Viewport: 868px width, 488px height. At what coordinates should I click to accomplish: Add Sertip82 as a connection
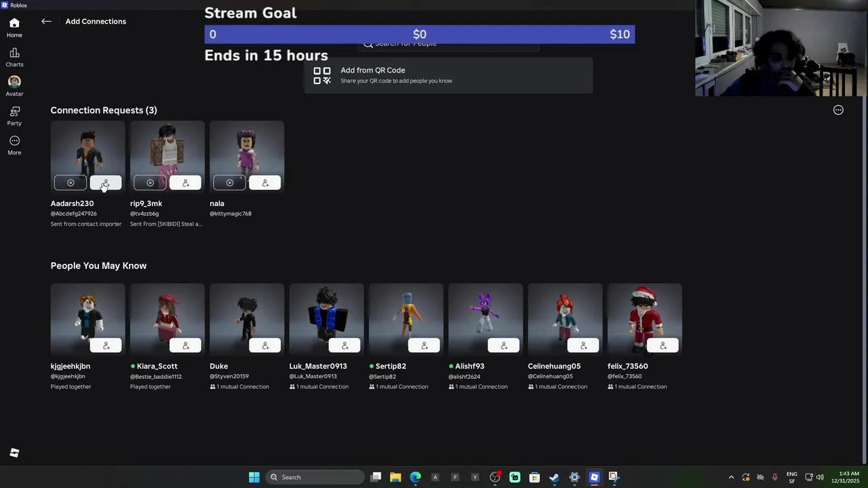point(424,346)
